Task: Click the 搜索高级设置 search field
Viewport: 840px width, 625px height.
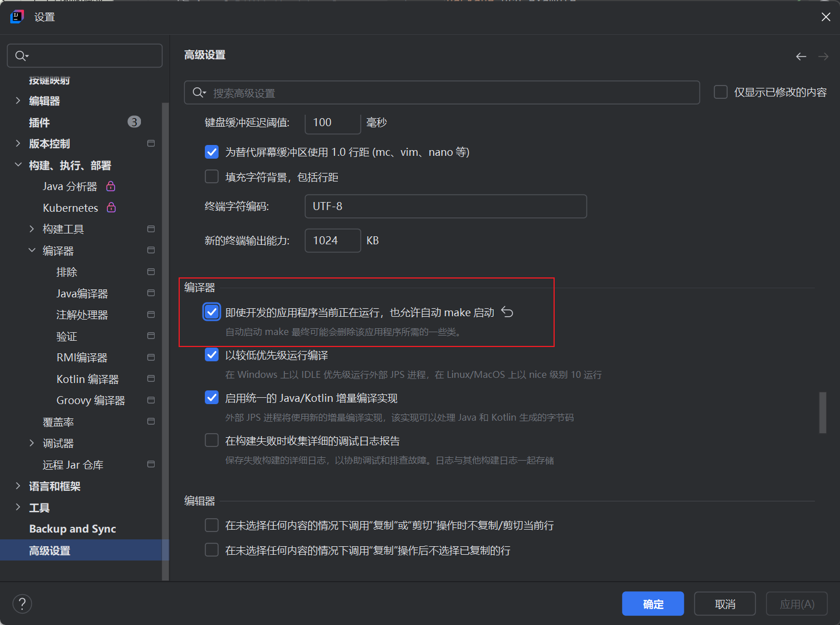Action: click(442, 92)
